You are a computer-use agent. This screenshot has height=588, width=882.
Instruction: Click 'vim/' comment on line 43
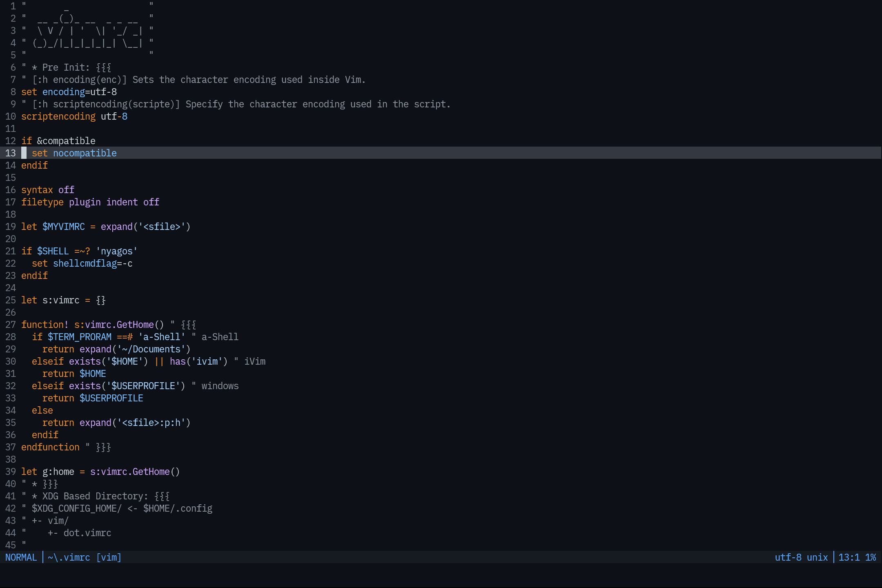58,521
